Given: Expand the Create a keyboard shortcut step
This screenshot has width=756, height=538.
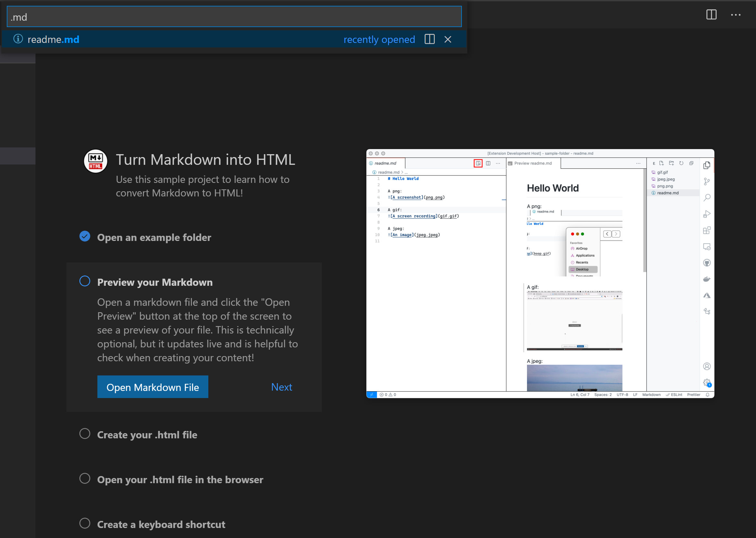Looking at the screenshot, I should pyautogui.click(x=161, y=524).
